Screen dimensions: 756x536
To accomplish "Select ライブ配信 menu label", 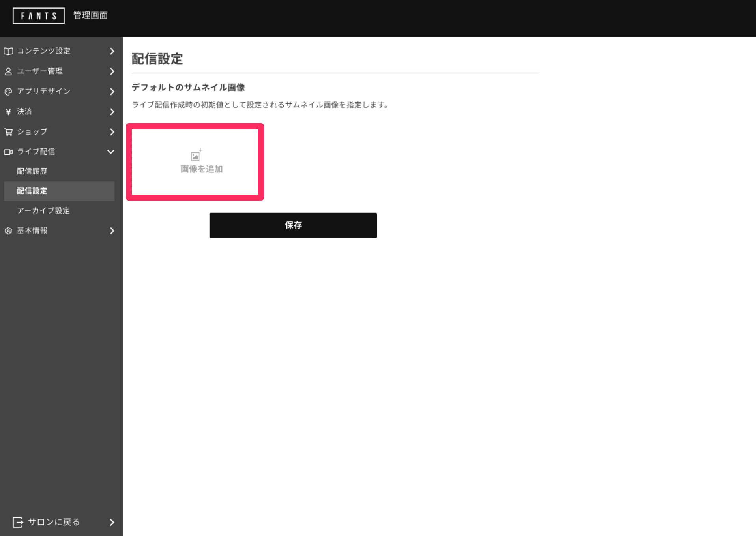I will click(36, 152).
